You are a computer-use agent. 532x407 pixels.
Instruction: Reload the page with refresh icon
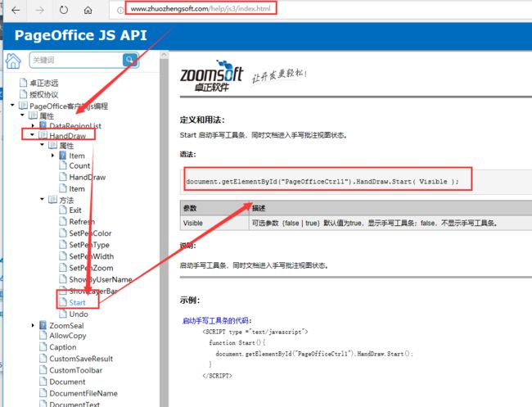click(64, 10)
